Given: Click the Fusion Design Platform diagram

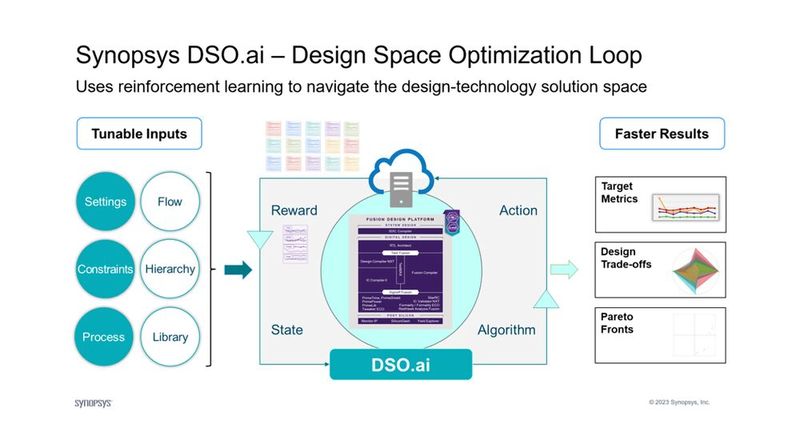Looking at the screenshot, I should tap(401, 271).
